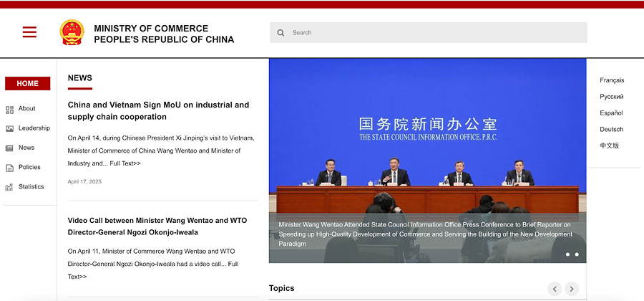Go to previous topic with left arrow
644x301 pixels.
tap(555, 289)
